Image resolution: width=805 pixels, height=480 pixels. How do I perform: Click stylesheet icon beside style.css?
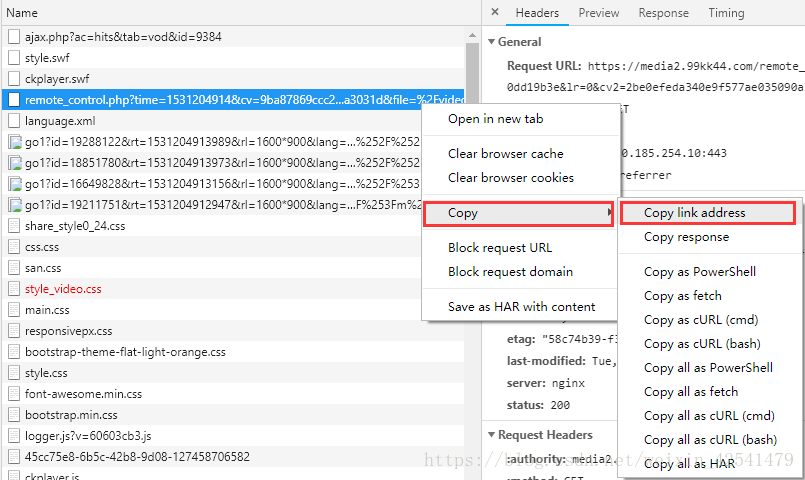point(14,373)
